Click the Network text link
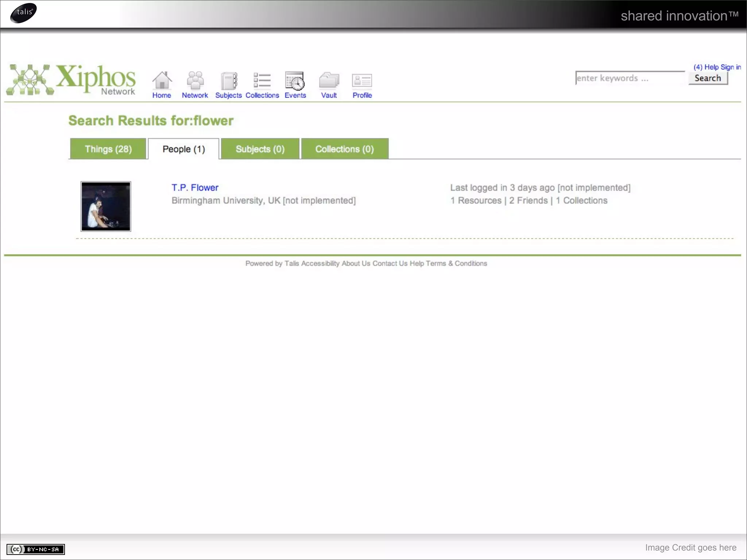The image size is (747, 560). [x=195, y=95]
